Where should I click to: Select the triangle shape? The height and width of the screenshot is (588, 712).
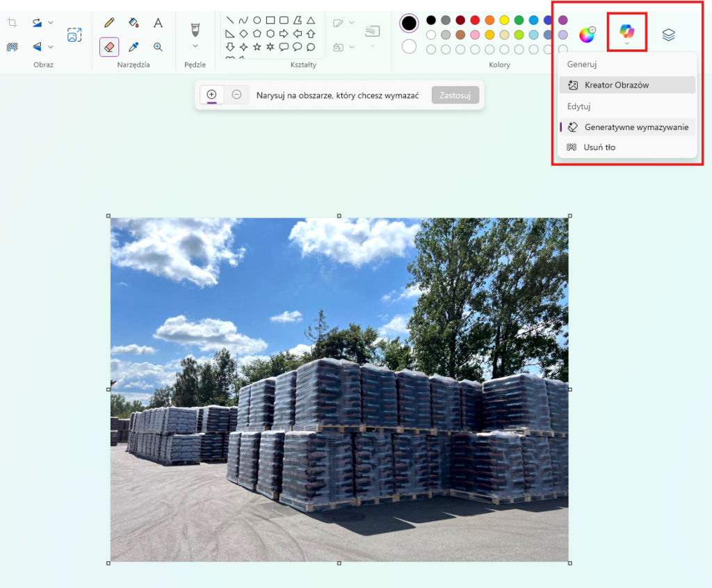pos(311,20)
